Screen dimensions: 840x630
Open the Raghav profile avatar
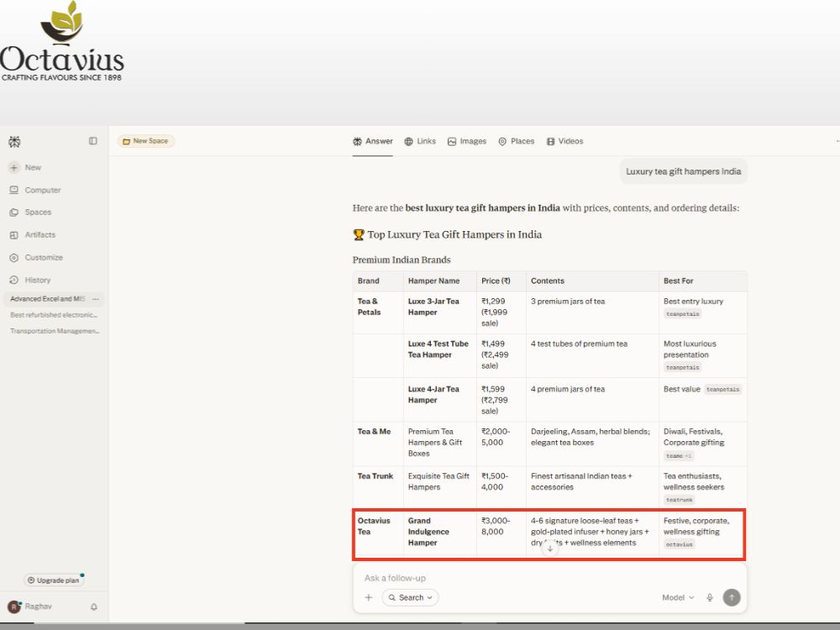(x=14, y=607)
